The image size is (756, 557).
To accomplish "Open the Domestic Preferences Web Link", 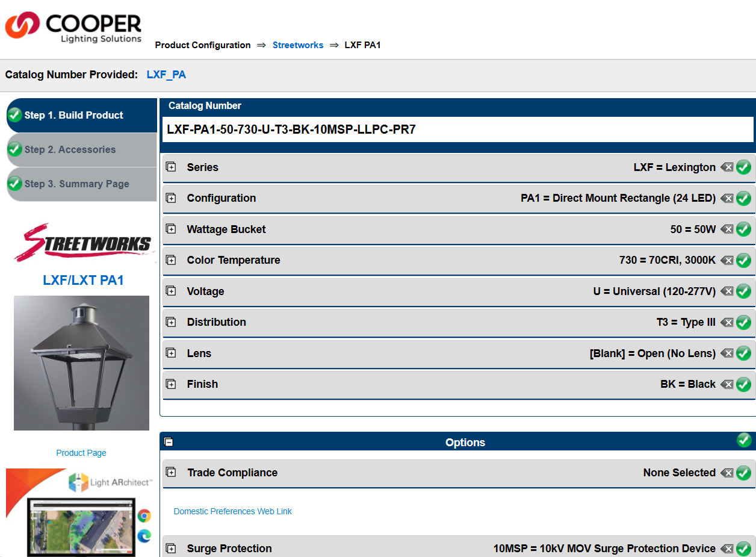I will 232,511.
